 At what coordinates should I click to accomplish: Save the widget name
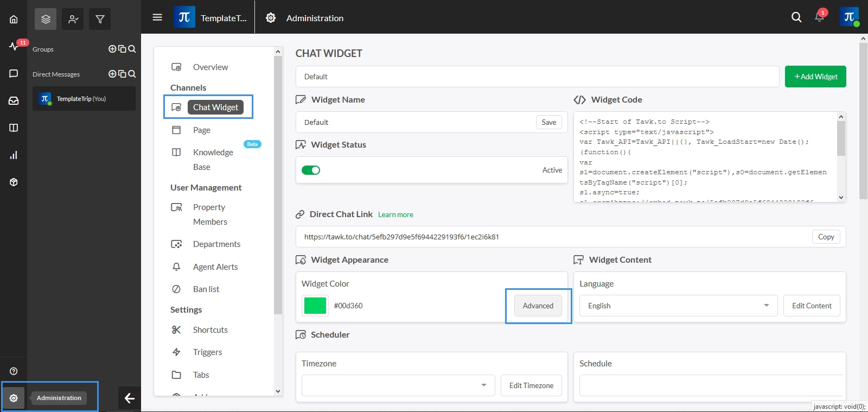pos(549,122)
